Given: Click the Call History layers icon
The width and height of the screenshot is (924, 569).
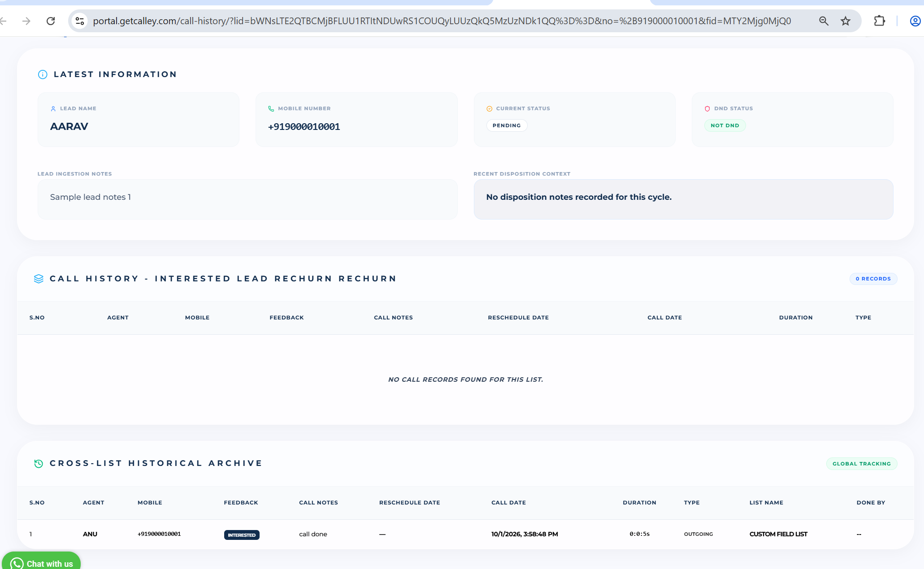Looking at the screenshot, I should pyautogui.click(x=39, y=279).
